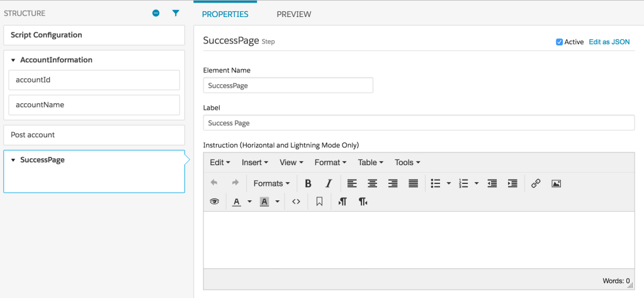Uncheck the Active checkbox
Viewport: 644px width, 298px height.
click(x=559, y=42)
